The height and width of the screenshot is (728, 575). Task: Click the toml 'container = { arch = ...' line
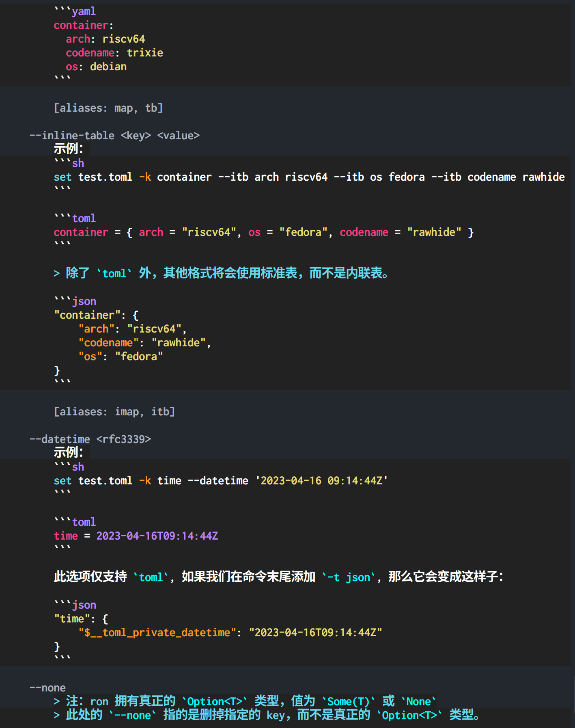click(264, 232)
